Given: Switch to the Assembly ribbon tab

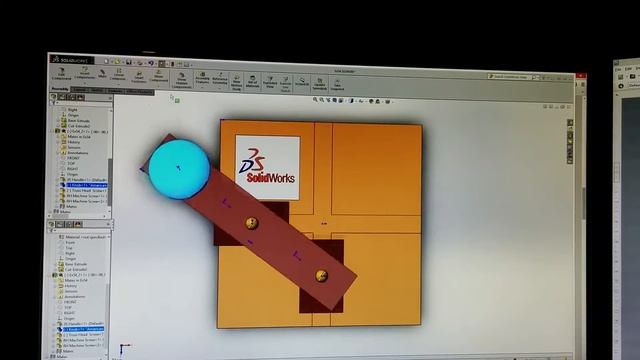Looking at the screenshot, I should click(x=60, y=89).
